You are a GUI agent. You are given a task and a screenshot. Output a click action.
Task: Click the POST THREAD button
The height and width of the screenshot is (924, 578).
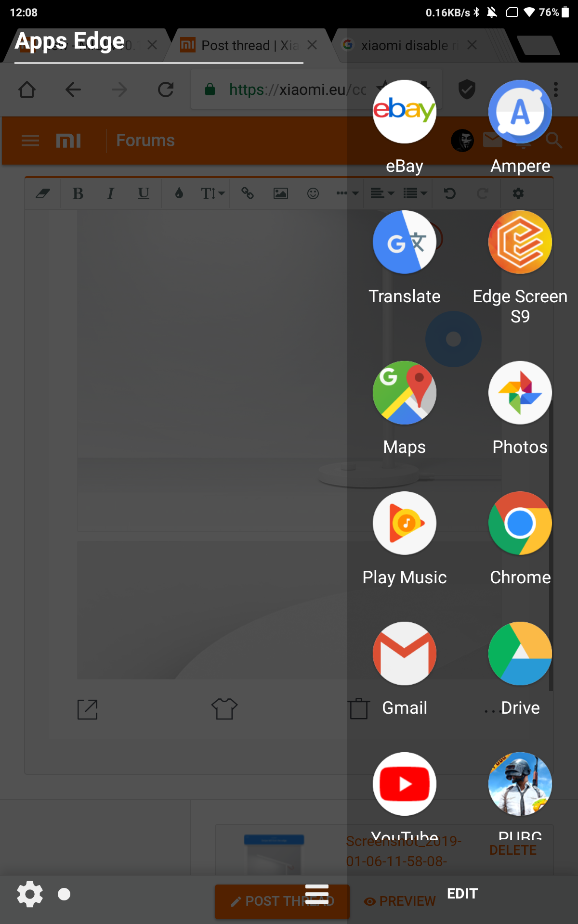(282, 901)
